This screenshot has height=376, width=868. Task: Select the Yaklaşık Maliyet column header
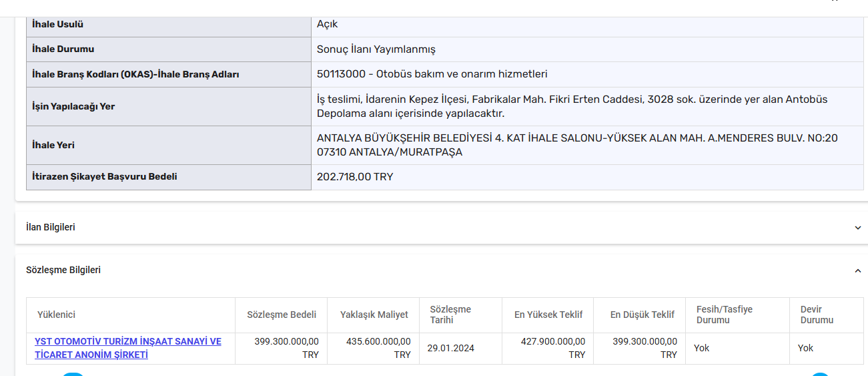(374, 315)
